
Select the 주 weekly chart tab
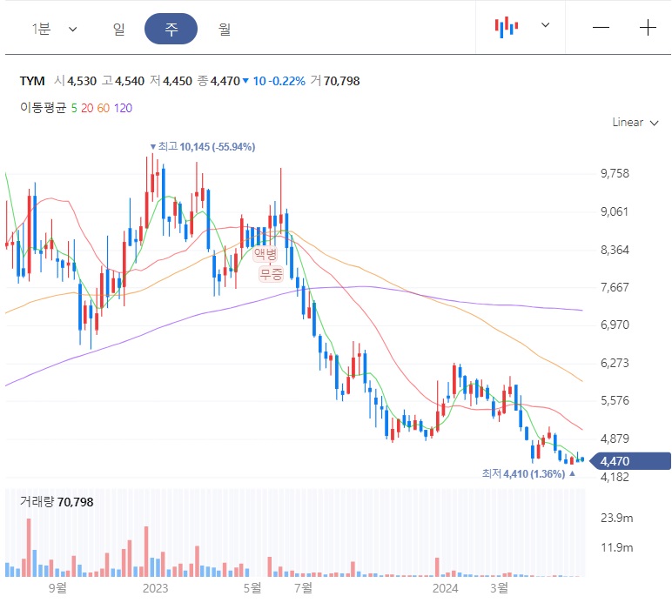coord(171,29)
